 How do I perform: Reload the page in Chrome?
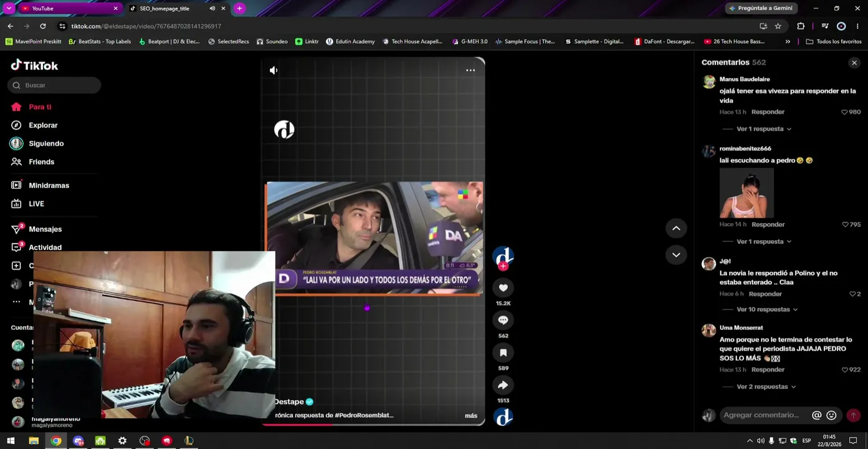click(43, 26)
